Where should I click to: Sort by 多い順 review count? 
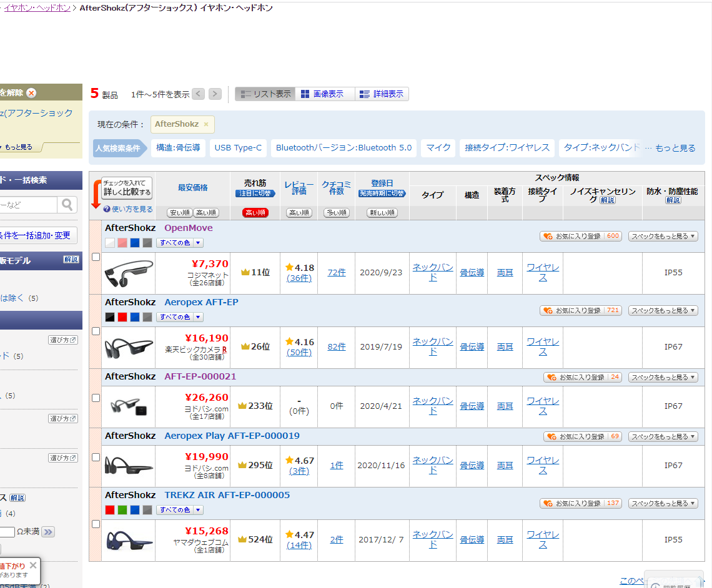337,212
